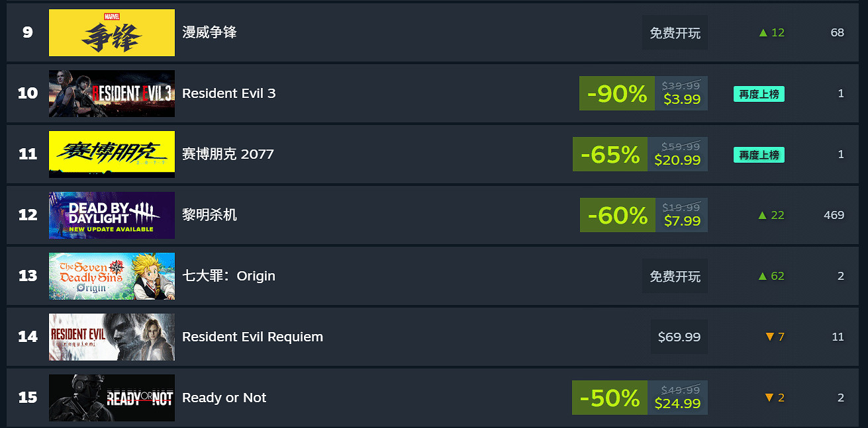868x428 pixels.
Task: Click the $69.99 price for Resident Evil Requiem
Action: [679, 337]
